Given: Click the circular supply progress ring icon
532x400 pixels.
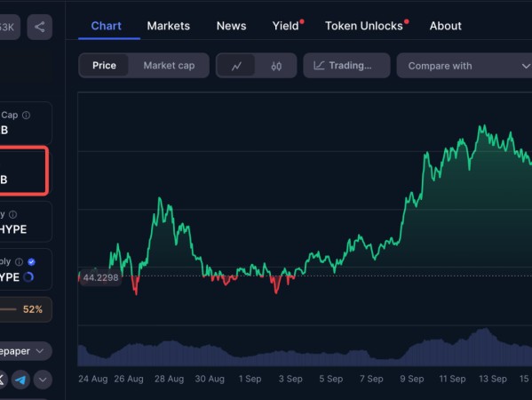Looking at the screenshot, I should tap(28, 277).
